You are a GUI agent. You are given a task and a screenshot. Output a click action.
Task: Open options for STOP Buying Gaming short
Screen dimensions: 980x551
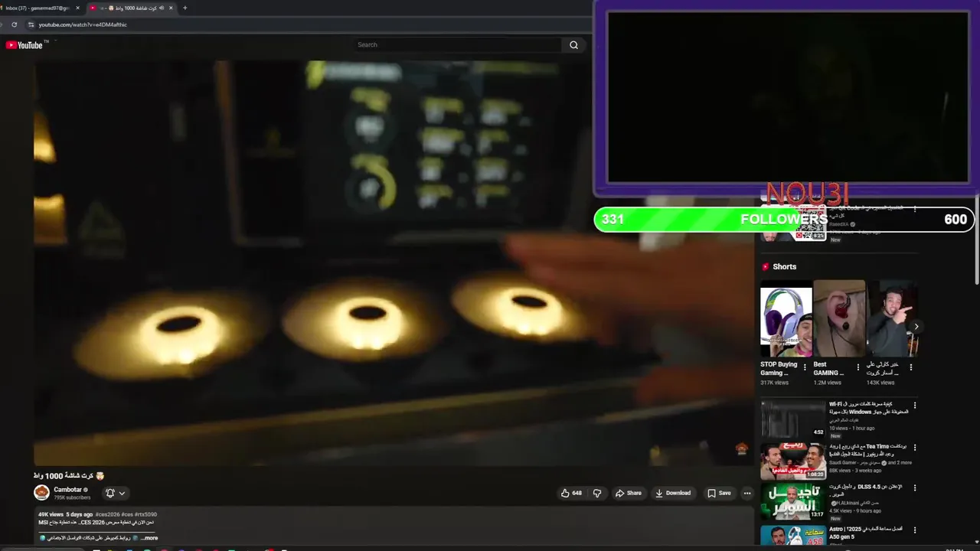tap(805, 367)
